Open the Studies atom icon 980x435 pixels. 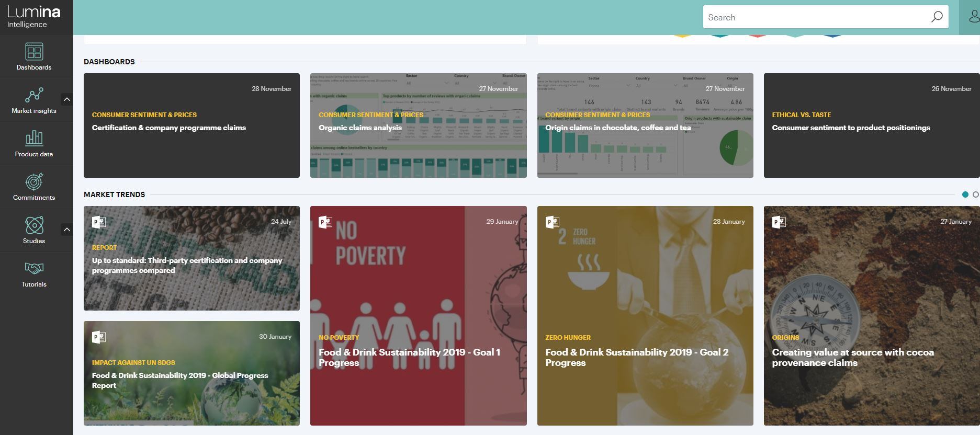point(34,225)
